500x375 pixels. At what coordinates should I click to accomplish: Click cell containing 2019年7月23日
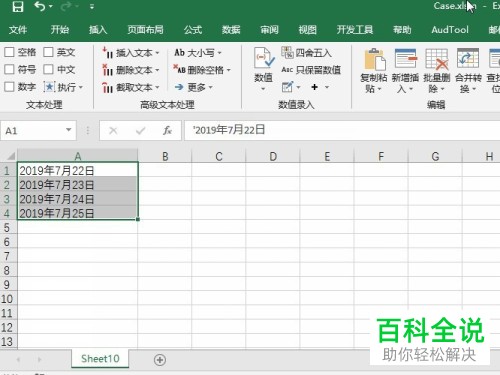point(77,185)
